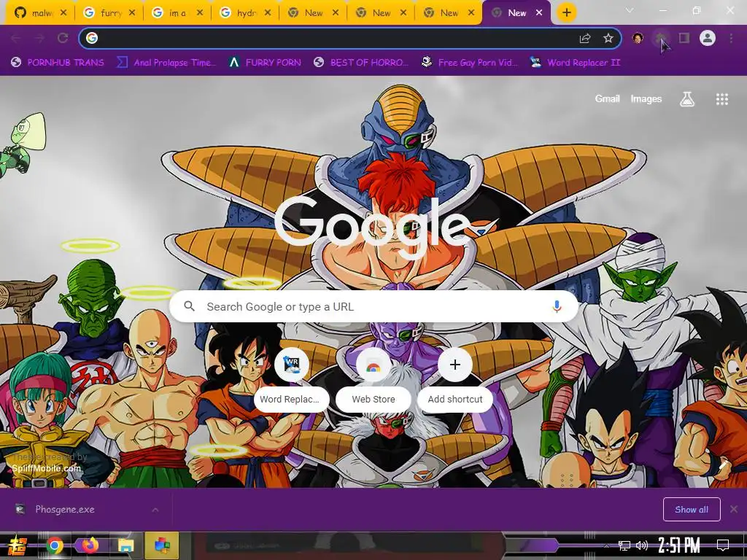
Task: Open the Word Replacer II bookmark
Action: click(x=576, y=63)
